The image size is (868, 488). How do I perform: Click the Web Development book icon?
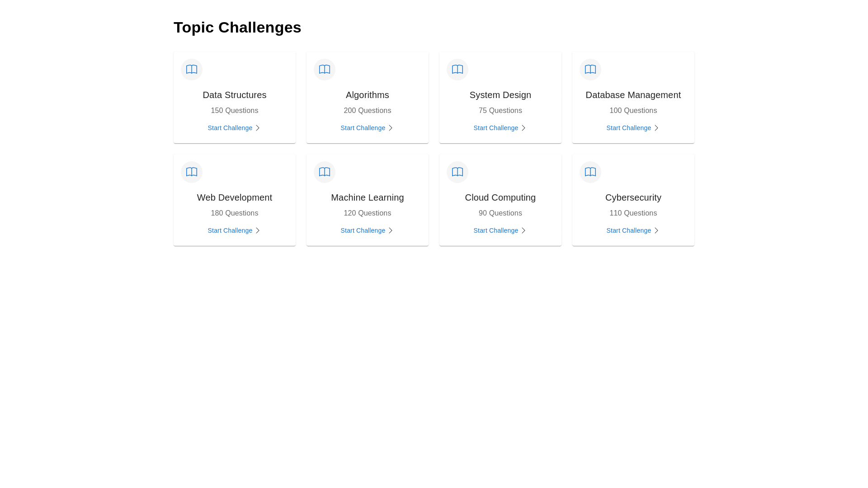point(191,172)
